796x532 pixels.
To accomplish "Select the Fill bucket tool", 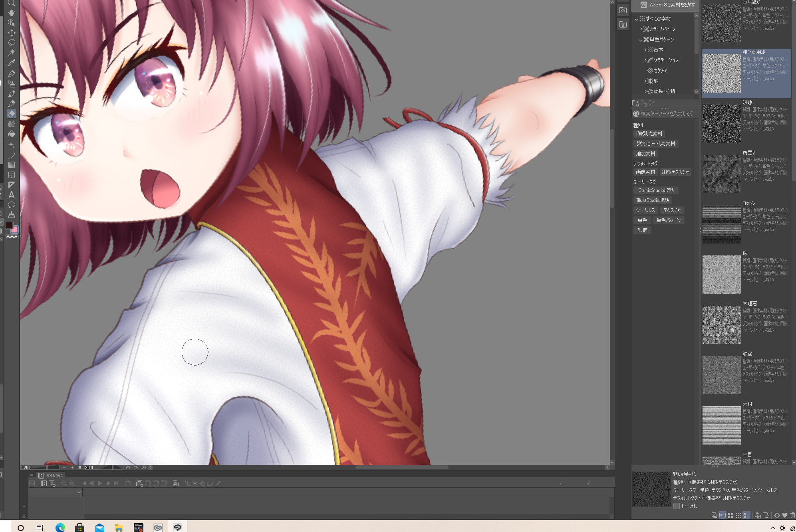I will point(12,134).
